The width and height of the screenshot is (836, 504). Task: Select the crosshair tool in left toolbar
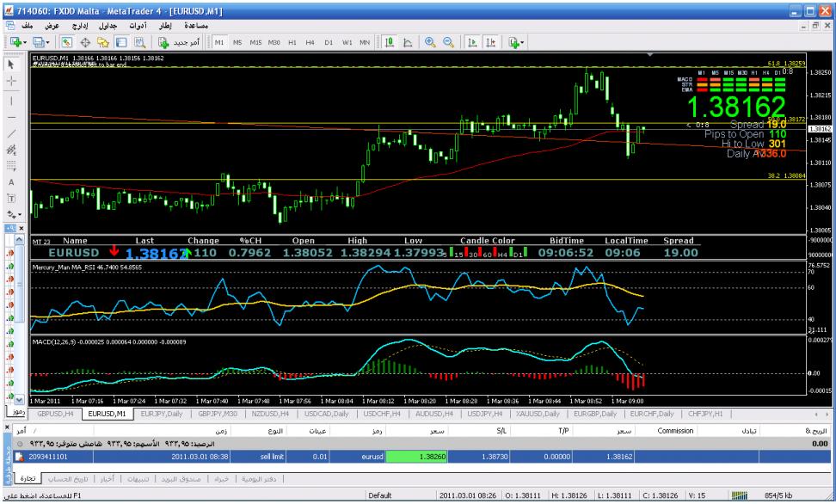12,79
